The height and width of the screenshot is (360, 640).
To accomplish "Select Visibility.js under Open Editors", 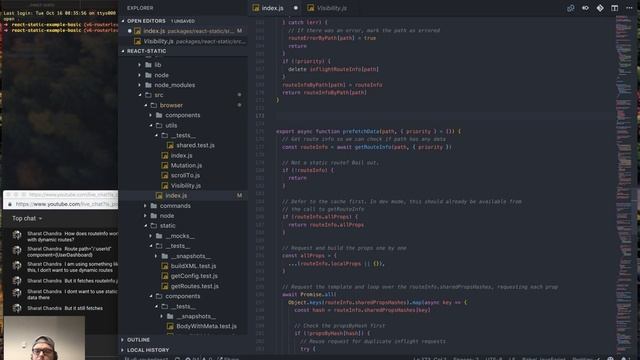I will (x=184, y=41).
